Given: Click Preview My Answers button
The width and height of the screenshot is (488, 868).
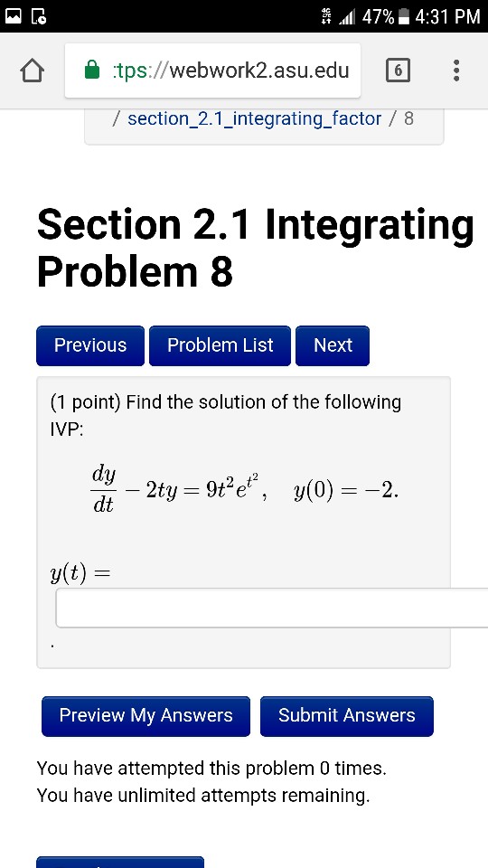Looking at the screenshot, I should (145, 716).
